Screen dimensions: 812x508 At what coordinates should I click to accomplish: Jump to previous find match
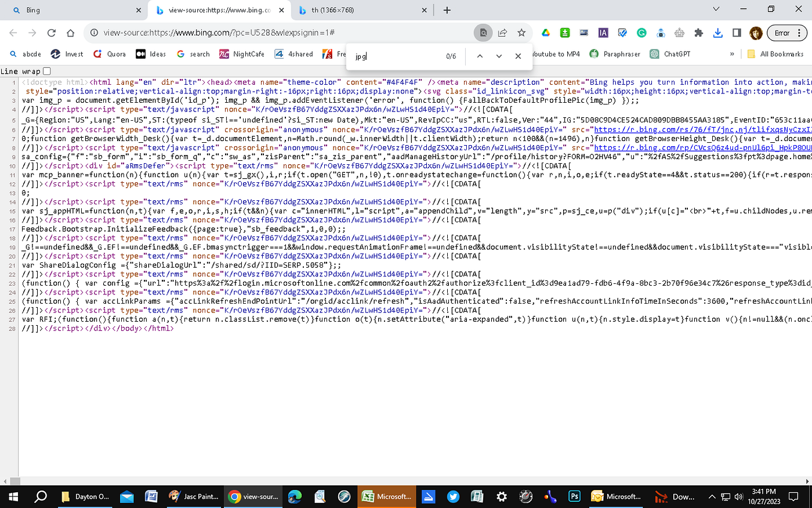tap(480, 56)
